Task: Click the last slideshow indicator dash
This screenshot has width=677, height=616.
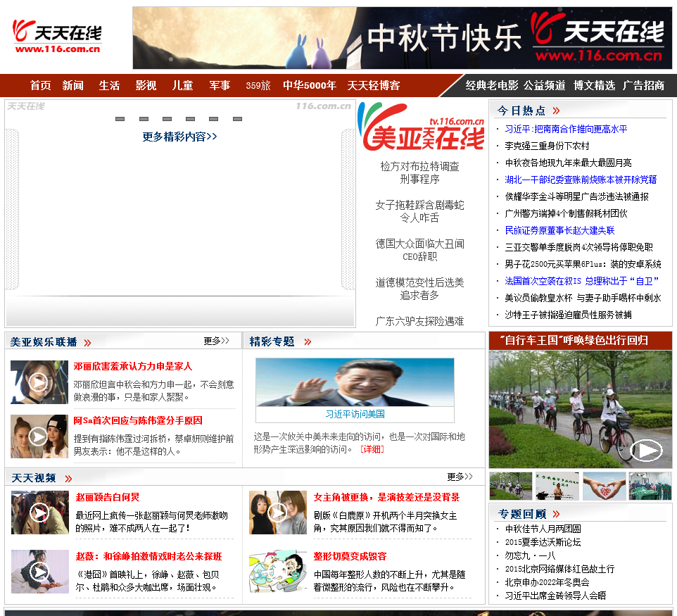Action: (x=237, y=119)
